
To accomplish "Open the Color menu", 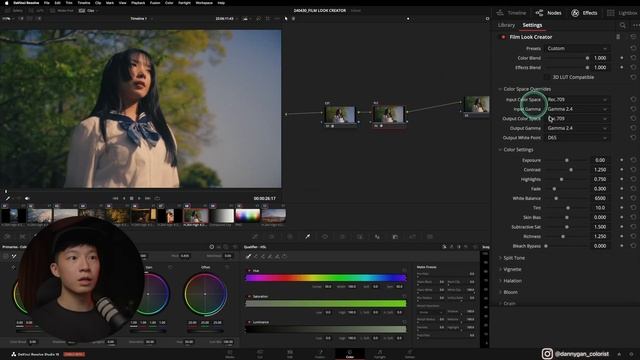I will [x=169, y=3].
